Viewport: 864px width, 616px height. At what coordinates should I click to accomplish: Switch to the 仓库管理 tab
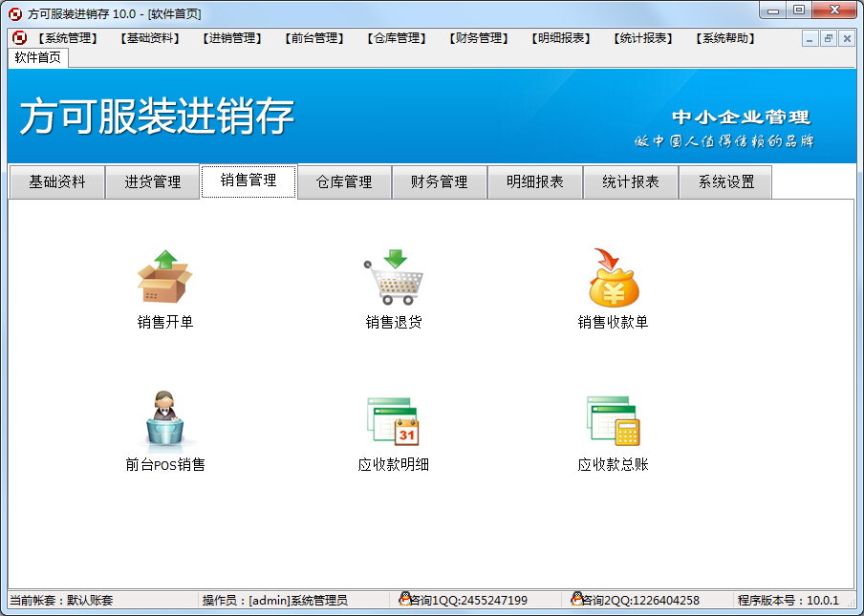(344, 181)
